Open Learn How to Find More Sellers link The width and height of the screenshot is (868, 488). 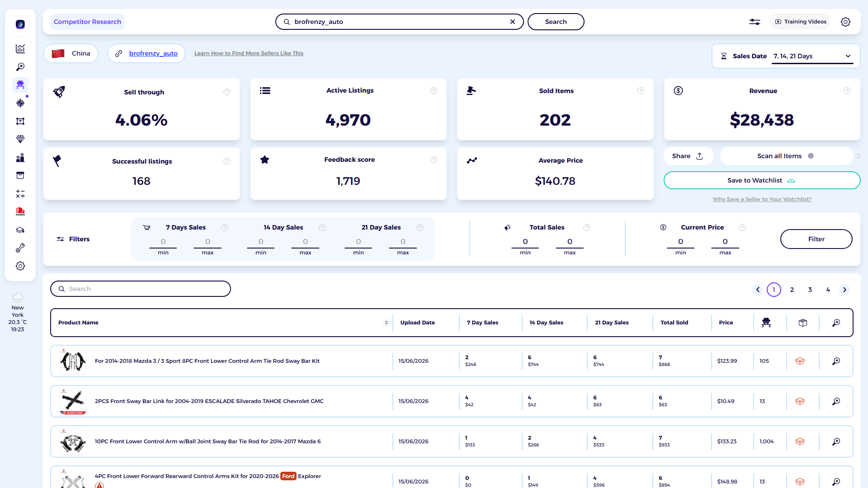249,53
